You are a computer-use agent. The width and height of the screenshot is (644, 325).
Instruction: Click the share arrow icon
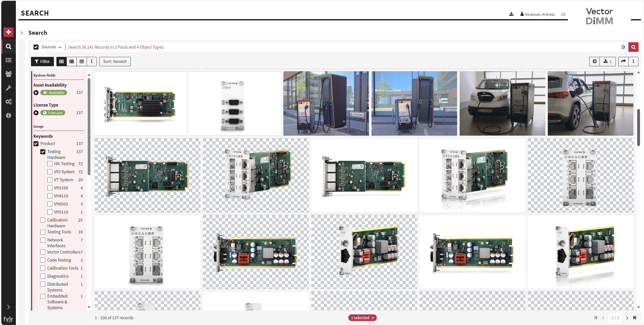tap(623, 61)
